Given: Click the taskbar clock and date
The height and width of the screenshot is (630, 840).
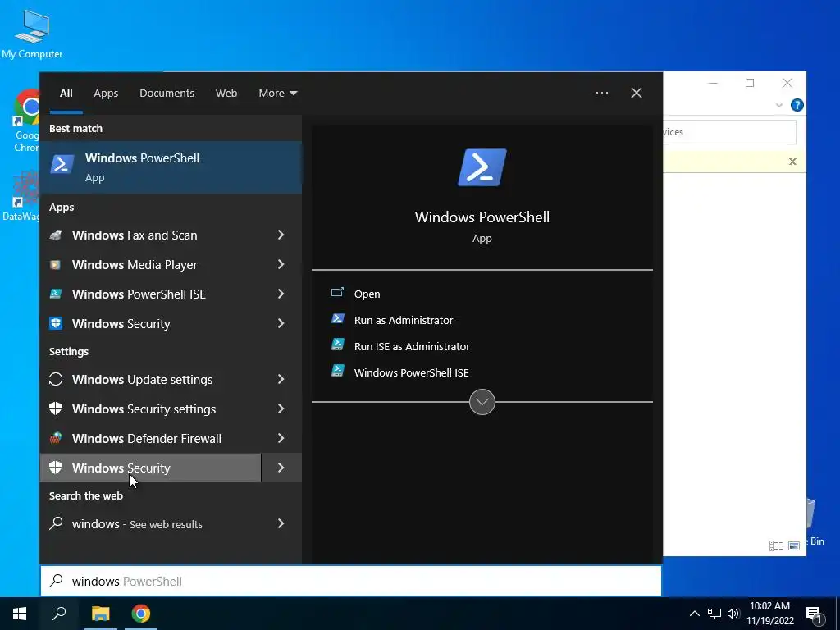Looking at the screenshot, I should (x=770, y=614).
